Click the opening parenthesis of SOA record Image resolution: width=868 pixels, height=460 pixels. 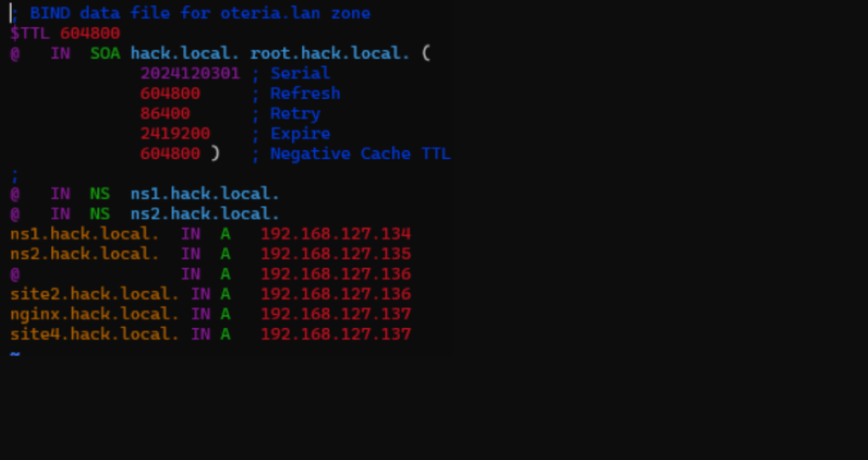(425, 54)
